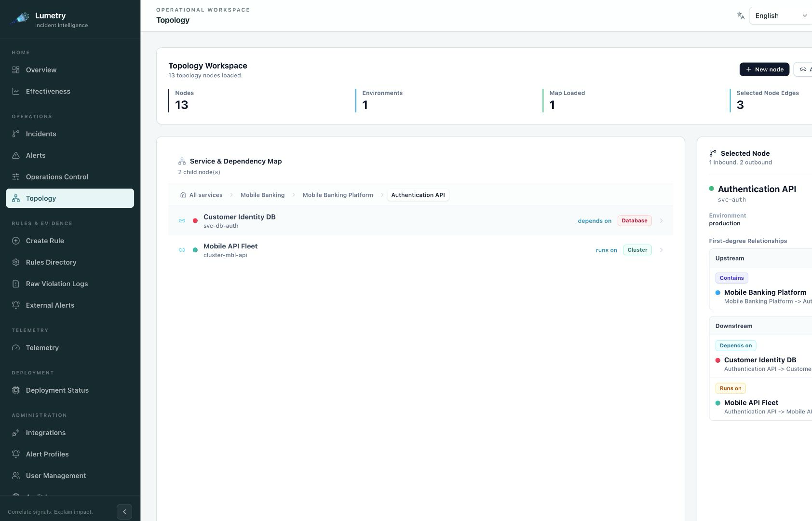Click the Nodes count 13

(x=181, y=105)
